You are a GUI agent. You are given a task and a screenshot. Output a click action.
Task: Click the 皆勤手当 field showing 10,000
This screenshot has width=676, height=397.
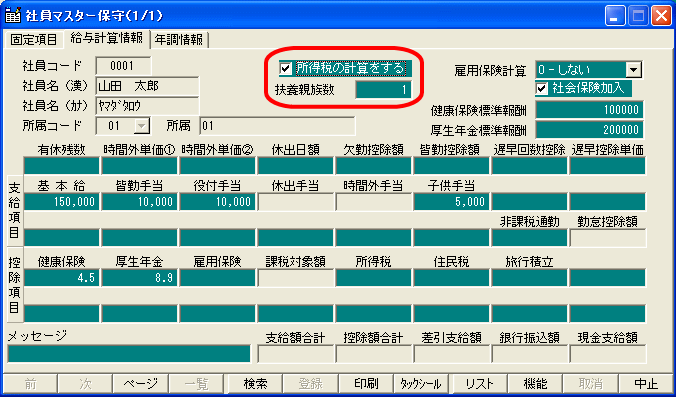[139, 202]
